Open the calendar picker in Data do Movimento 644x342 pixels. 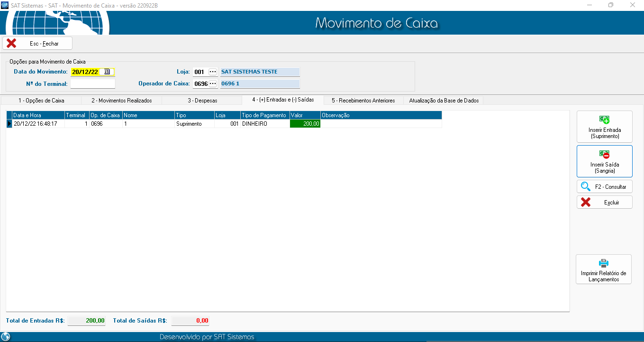click(107, 72)
